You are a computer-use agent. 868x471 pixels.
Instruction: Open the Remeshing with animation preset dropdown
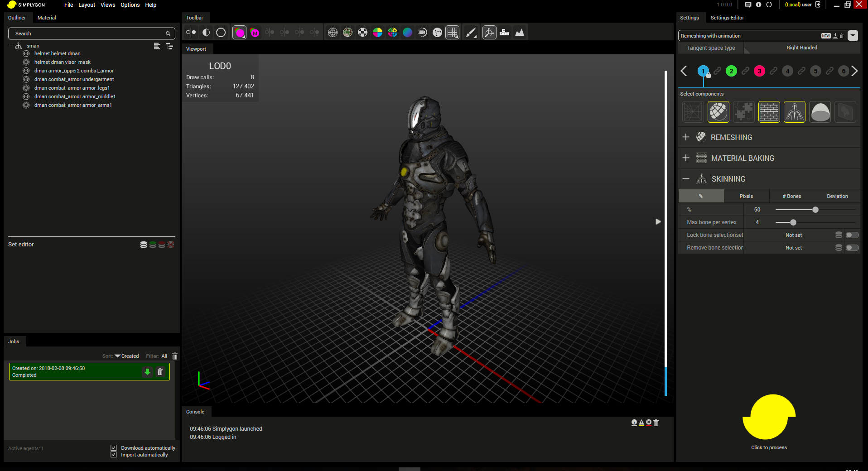point(853,36)
